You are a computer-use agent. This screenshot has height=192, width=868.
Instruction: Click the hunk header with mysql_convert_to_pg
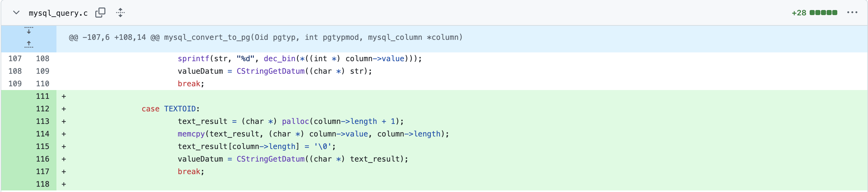click(266, 37)
